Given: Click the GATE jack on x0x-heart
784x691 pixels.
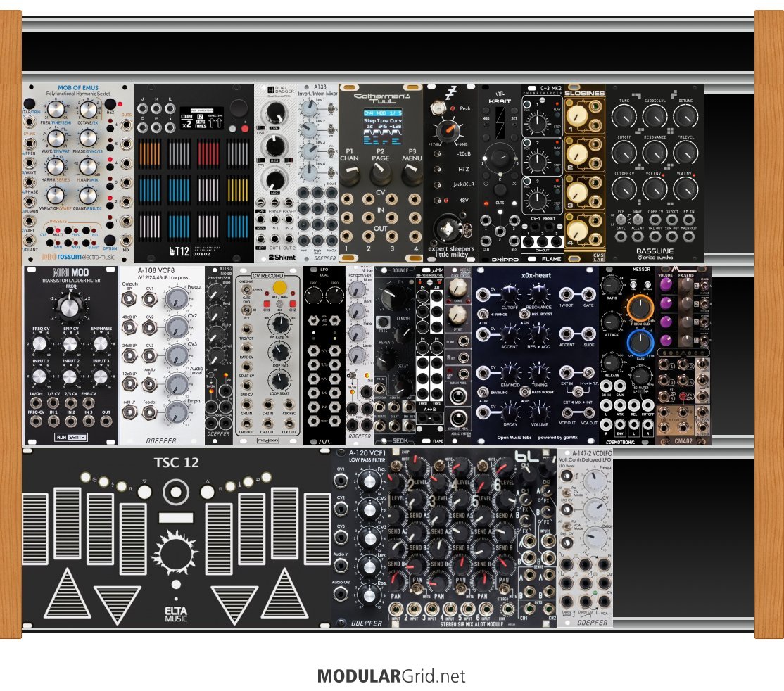Looking at the screenshot, I should (x=588, y=295).
